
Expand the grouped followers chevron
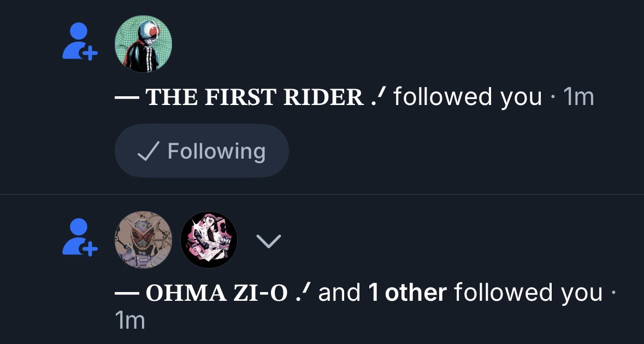tap(269, 241)
